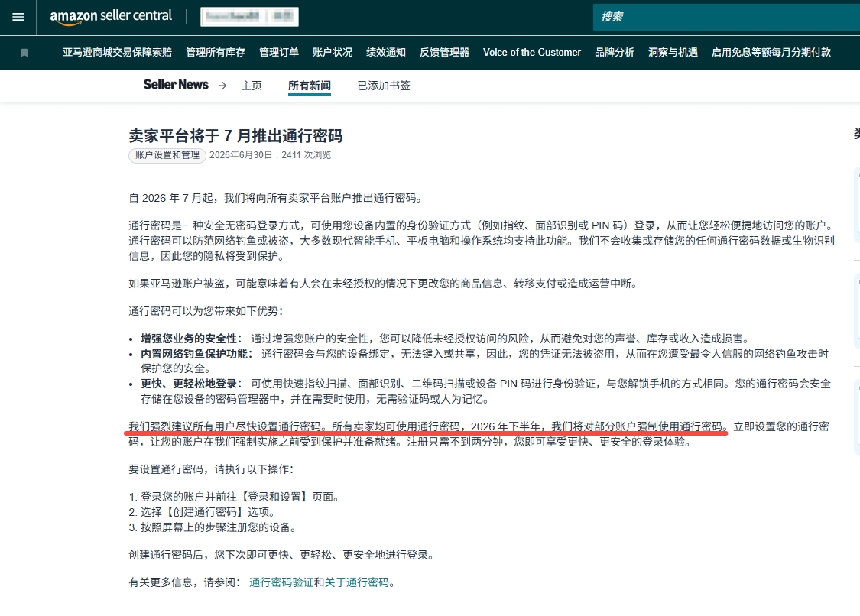
Task: Open 品牌分析 menu item
Action: [615, 52]
